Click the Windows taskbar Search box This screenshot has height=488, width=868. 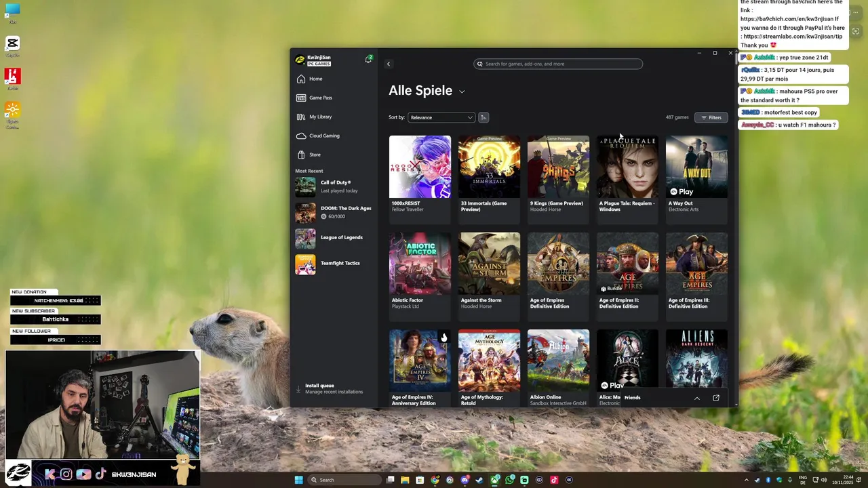tap(344, 480)
